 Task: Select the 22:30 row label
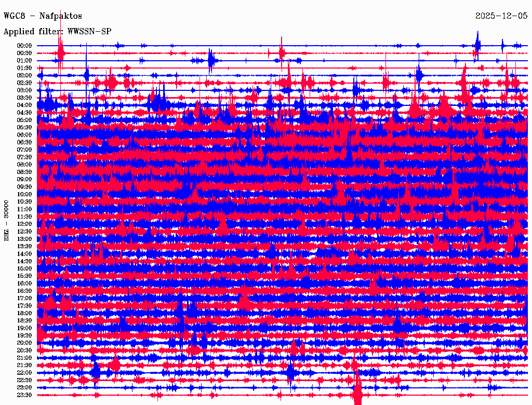point(24,380)
